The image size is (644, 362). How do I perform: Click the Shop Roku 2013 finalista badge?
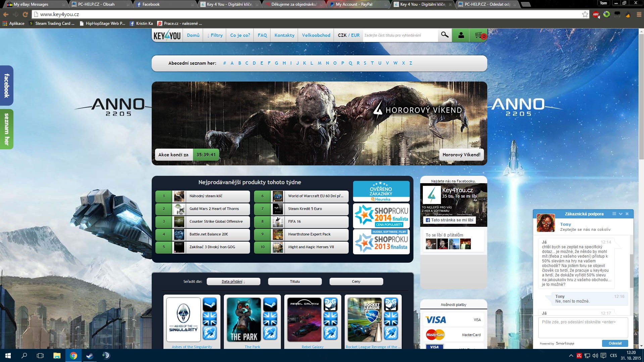pyautogui.click(x=381, y=242)
